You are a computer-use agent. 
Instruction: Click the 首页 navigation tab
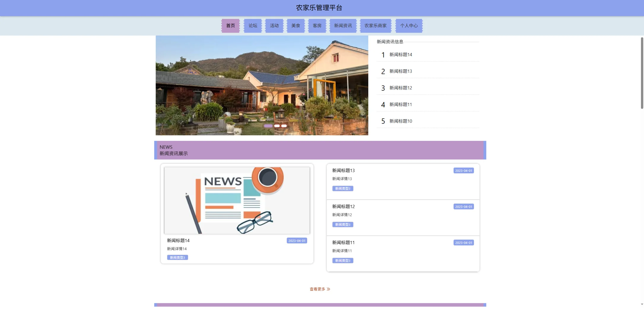click(x=230, y=26)
